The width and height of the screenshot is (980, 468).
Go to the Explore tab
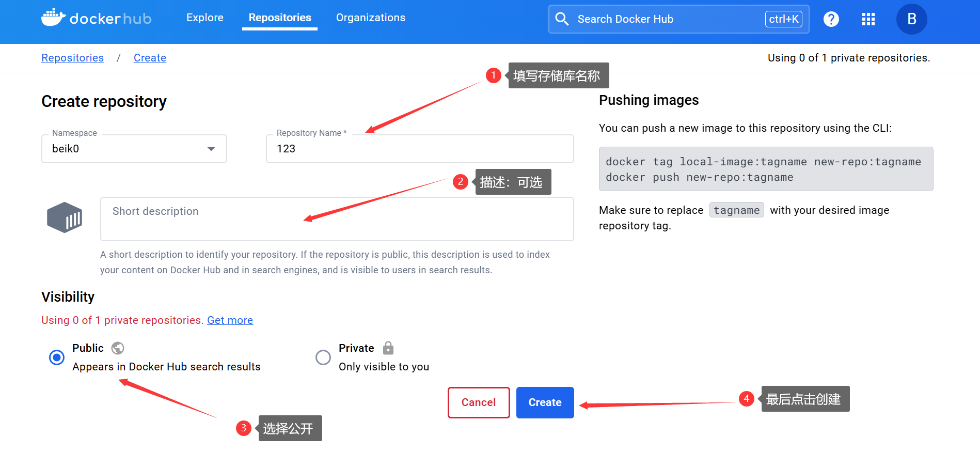point(205,18)
